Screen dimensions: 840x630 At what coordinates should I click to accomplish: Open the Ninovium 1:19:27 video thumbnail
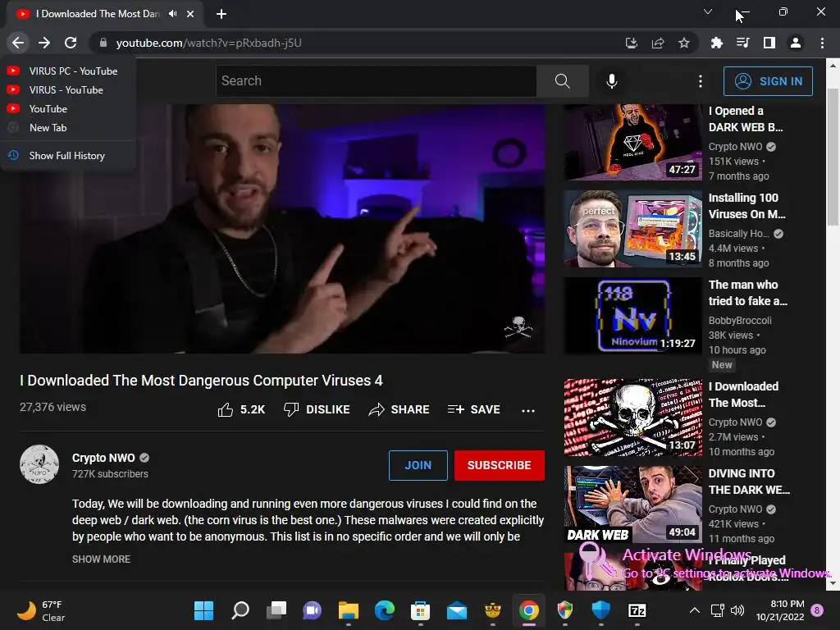pos(632,316)
